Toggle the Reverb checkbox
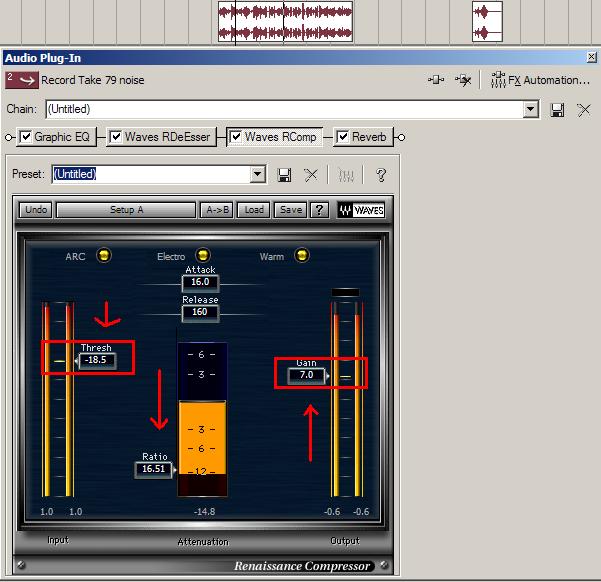 (342, 137)
